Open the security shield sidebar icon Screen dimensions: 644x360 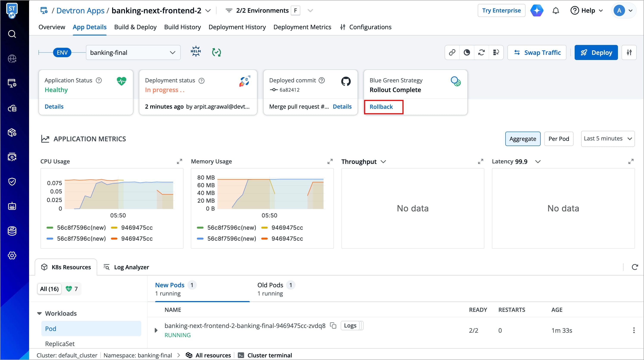coord(12,182)
